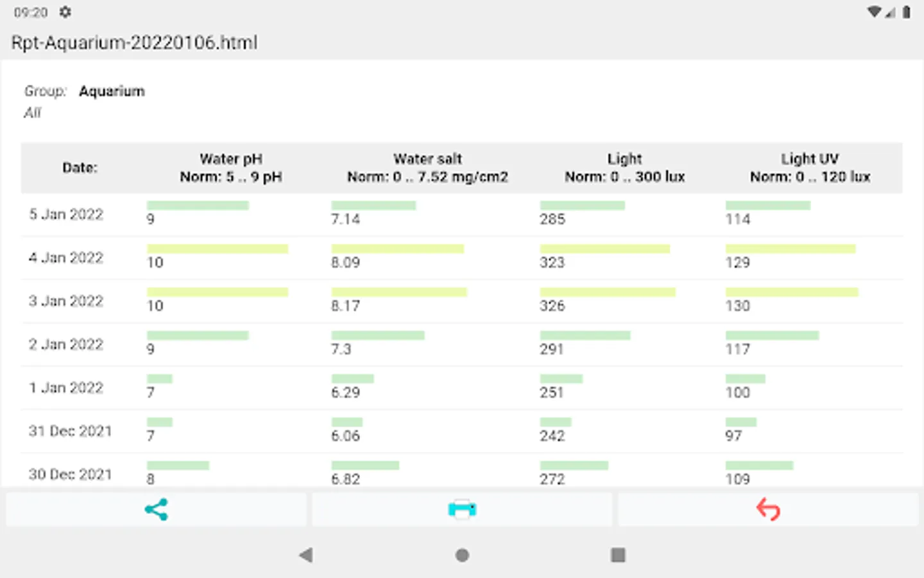Select the Water salt column header
This screenshot has height=578, width=924.
click(x=427, y=168)
